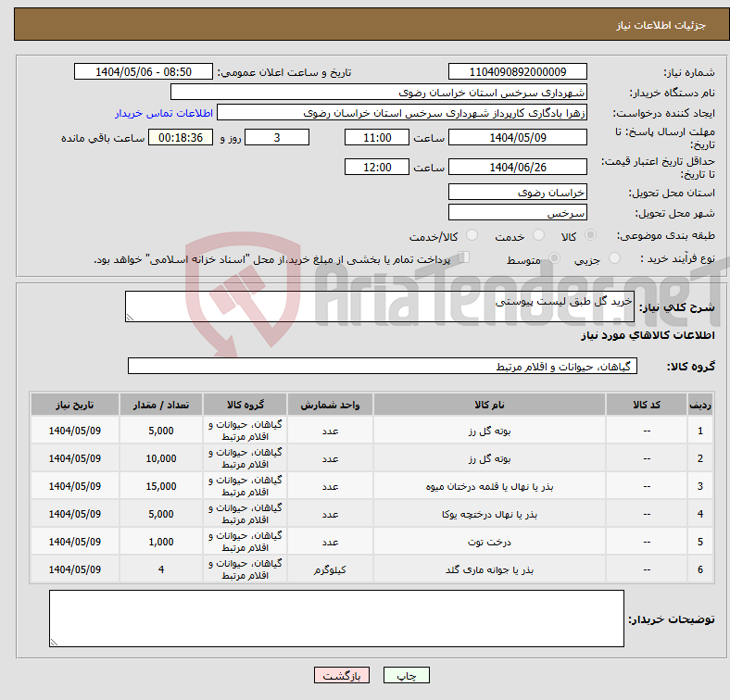Click the description text area resize handle

pyautogui.click(x=130, y=317)
